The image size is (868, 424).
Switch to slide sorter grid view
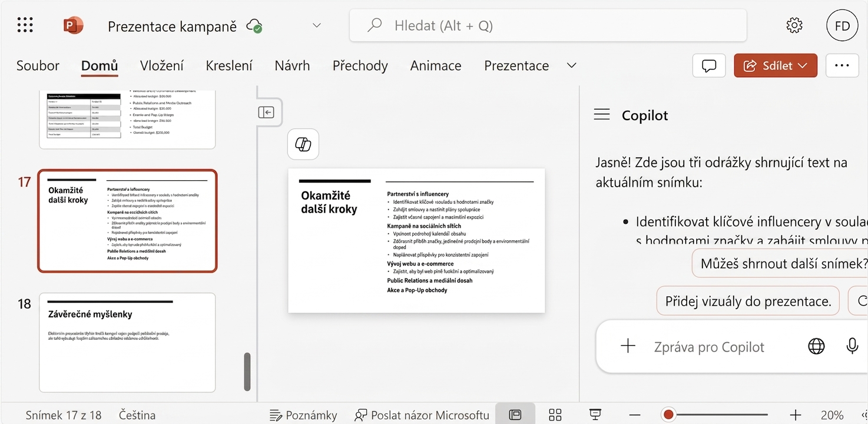[555, 415]
